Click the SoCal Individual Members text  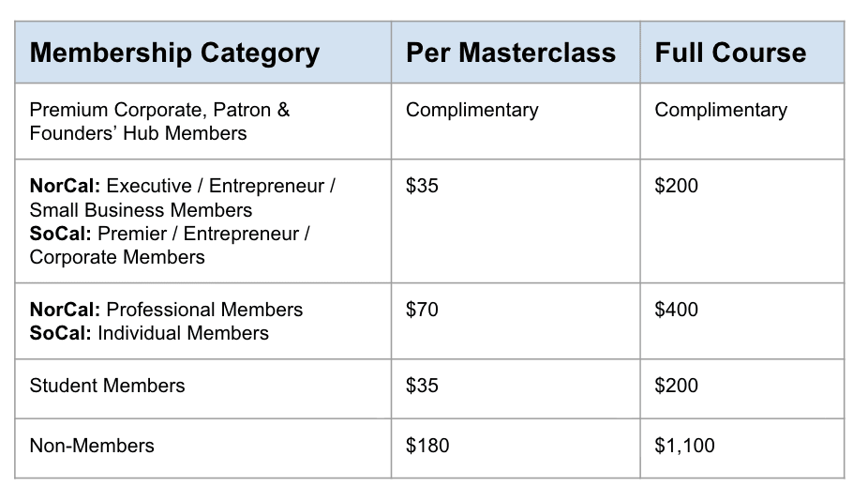pos(149,333)
